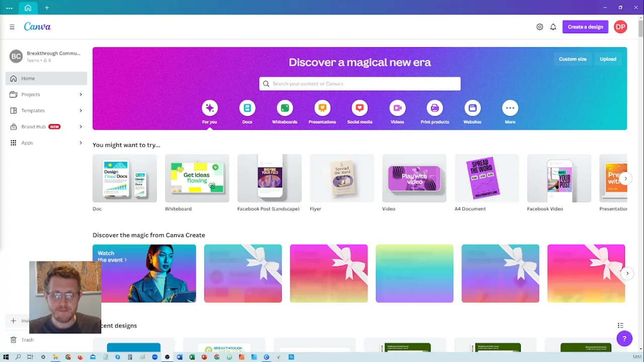This screenshot has width=644, height=362.
Task: Choose the Doc design thumbnail
Action: tap(125, 178)
